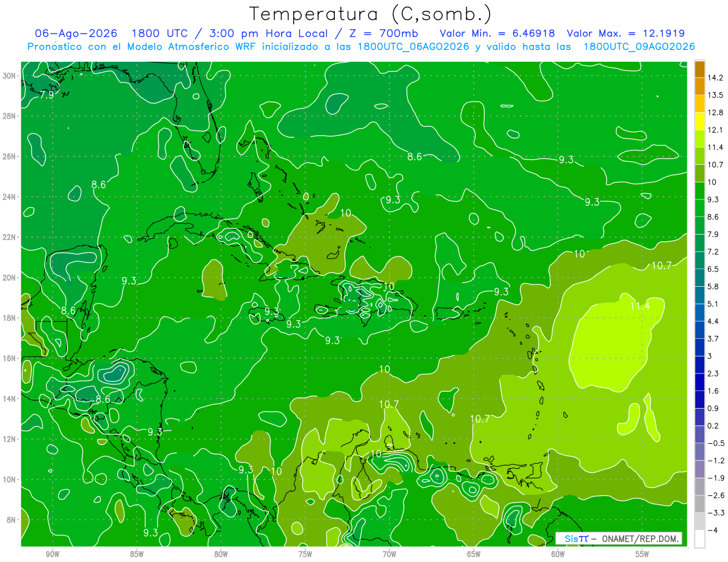Click the 11.4 contour label on the map
The width and height of the screenshot is (728, 562).
tap(639, 306)
